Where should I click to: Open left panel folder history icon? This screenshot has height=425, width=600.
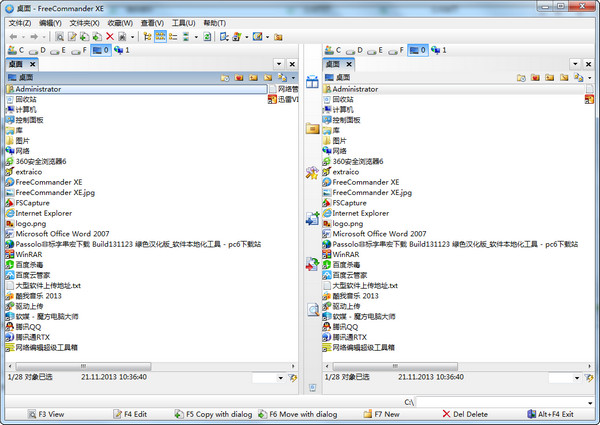(x=225, y=78)
